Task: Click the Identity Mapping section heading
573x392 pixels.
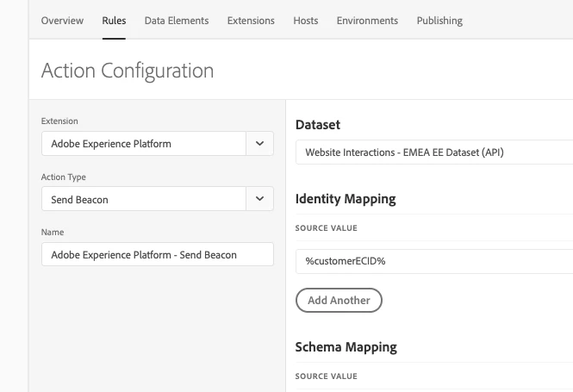Action: tap(346, 199)
